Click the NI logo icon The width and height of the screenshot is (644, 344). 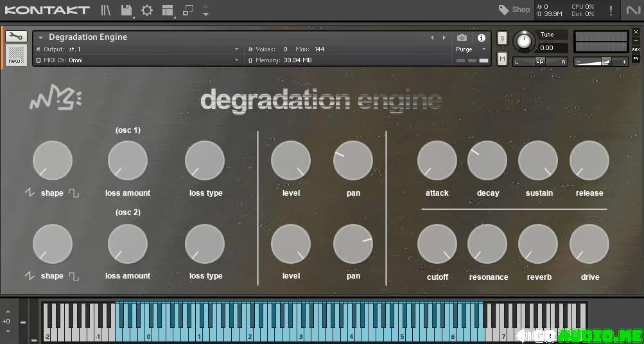tap(633, 10)
